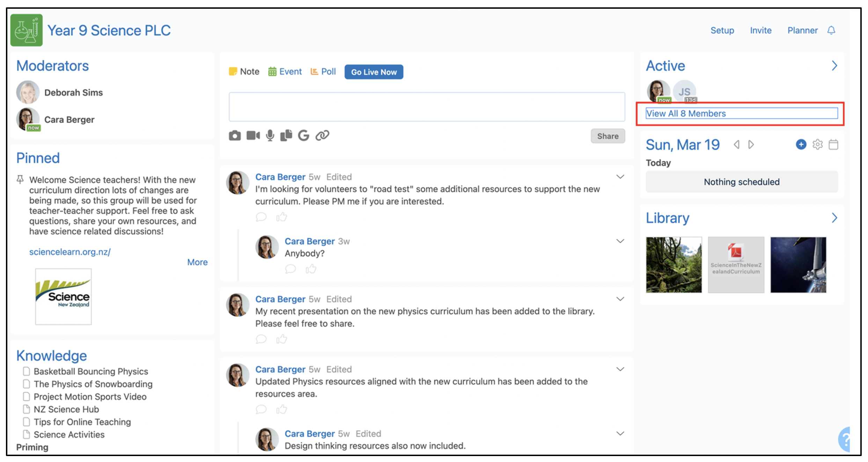Image resolution: width=868 pixels, height=462 pixels.
Task: Click the Go Live Now button
Action: coord(374,72)
